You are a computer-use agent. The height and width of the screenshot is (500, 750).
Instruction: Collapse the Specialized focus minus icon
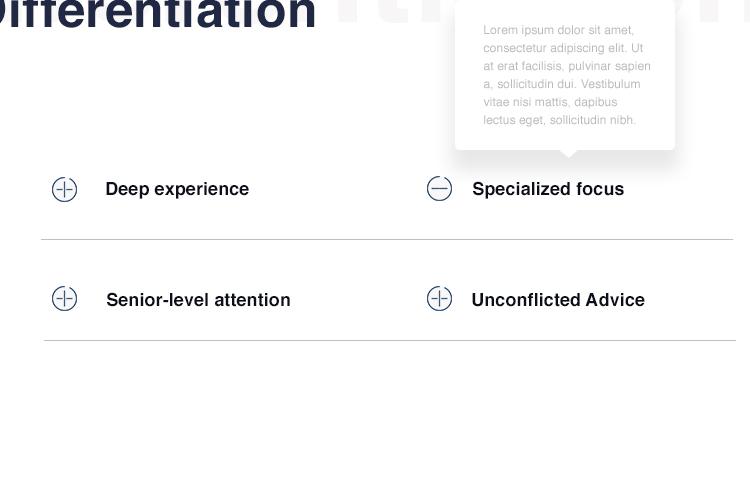[439, 189]
